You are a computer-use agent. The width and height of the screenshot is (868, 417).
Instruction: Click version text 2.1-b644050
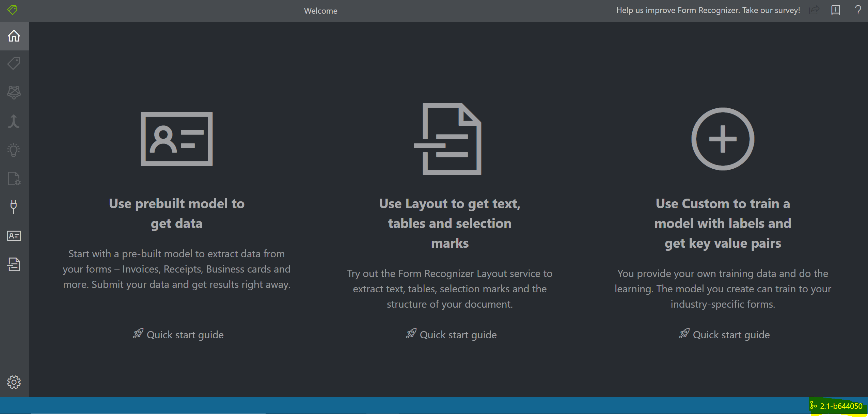pos(841,406)
